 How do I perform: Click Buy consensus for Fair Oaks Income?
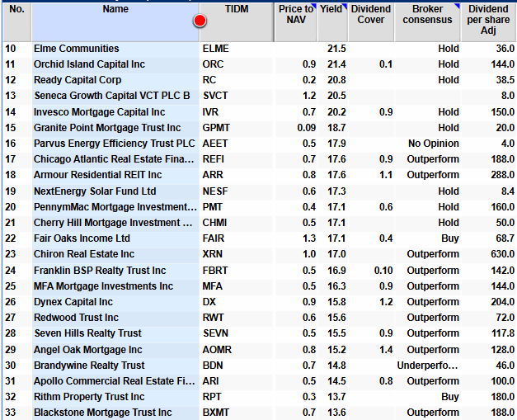pos(450,238)
